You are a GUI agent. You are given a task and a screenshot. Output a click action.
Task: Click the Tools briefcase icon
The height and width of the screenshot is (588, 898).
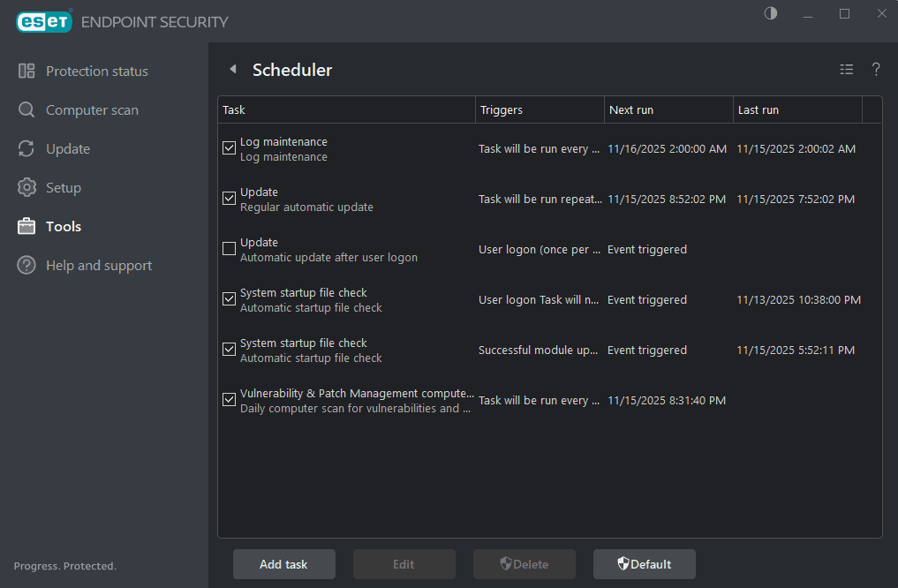coord(26,226)
